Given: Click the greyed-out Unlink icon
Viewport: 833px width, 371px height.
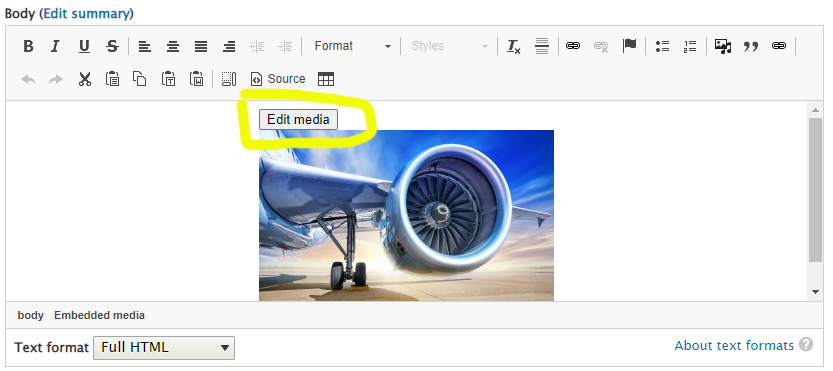Looking at the screenshot, I should click(x=601, y=46).
